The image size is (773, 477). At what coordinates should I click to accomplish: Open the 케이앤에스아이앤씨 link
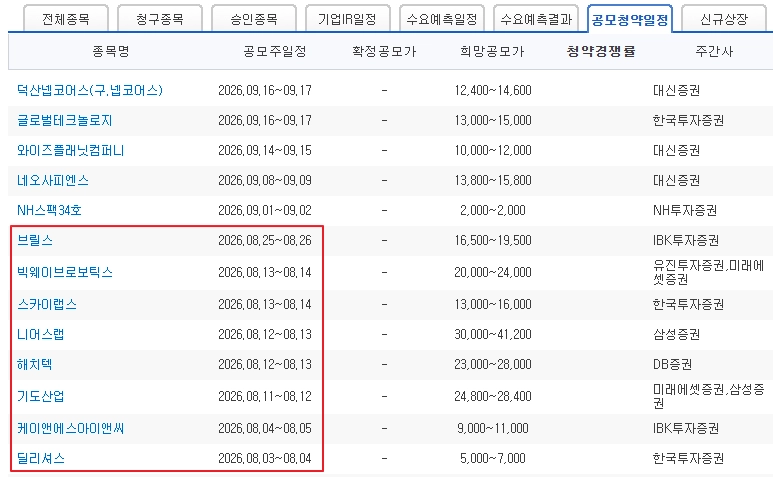(70, 429)
